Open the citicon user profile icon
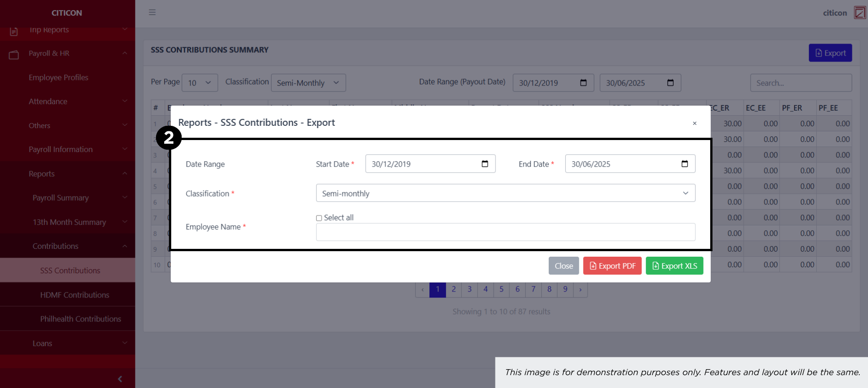 pos(859,13)
